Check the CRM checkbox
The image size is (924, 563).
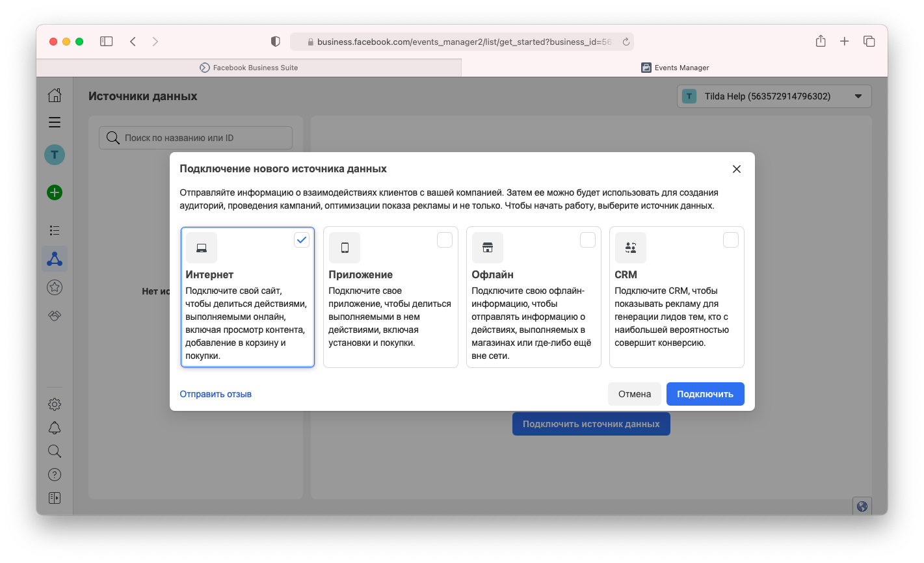tap(731, 240)
